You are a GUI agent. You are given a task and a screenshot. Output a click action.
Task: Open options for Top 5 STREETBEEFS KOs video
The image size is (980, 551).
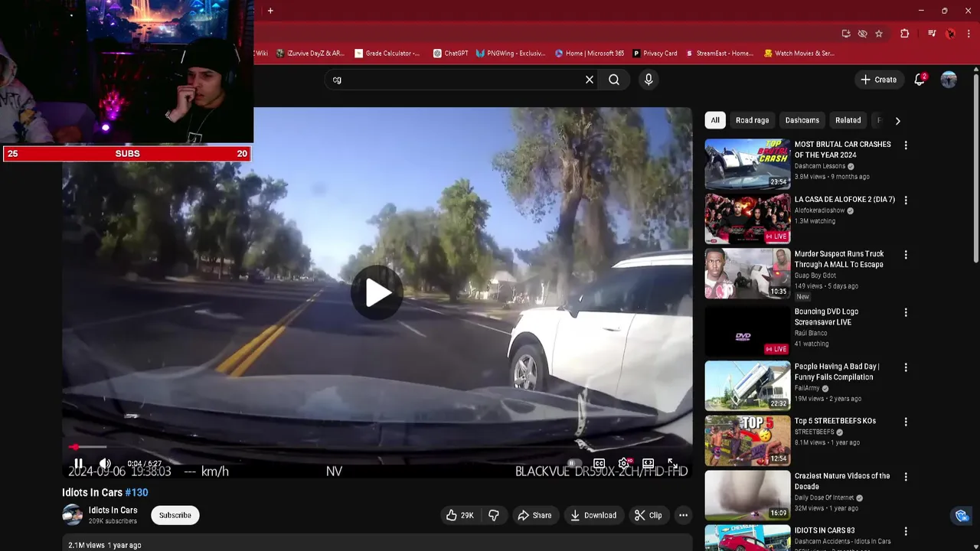[906, 422]
